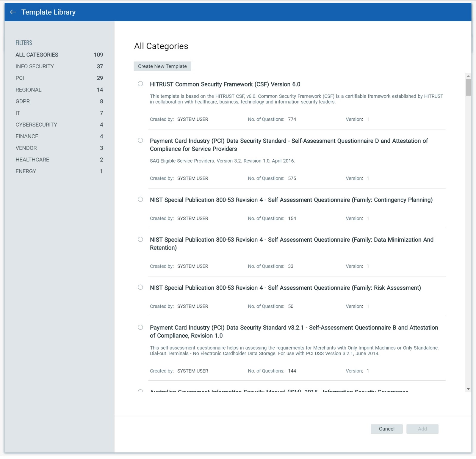Open the HITRUST Common Security Framework title
476x459 pixels.
coord(225,84)
